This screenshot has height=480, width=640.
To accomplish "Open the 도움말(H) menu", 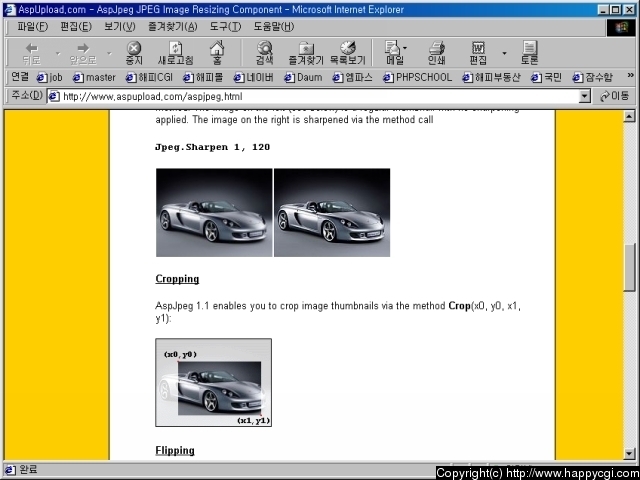I will 273,27.
